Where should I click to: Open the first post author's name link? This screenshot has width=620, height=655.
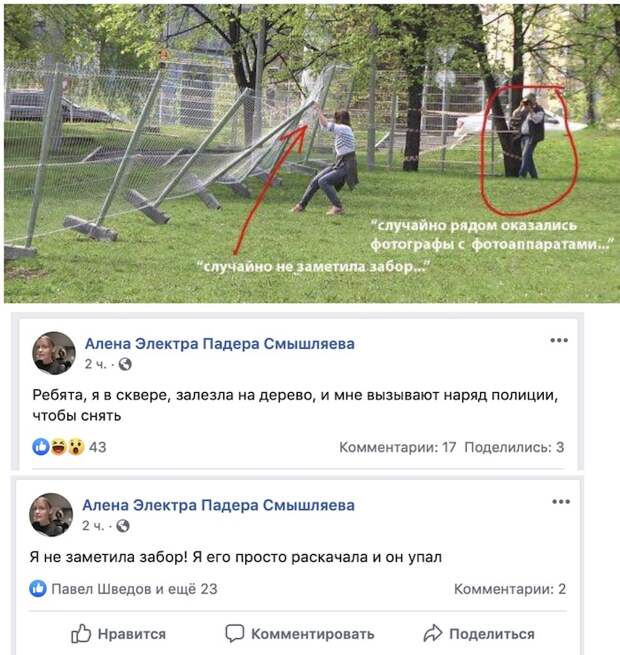pos(220,344)
